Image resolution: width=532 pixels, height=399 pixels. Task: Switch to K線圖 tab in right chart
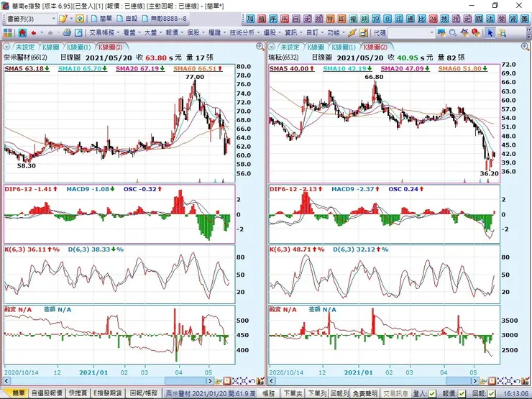pos(315,47)
